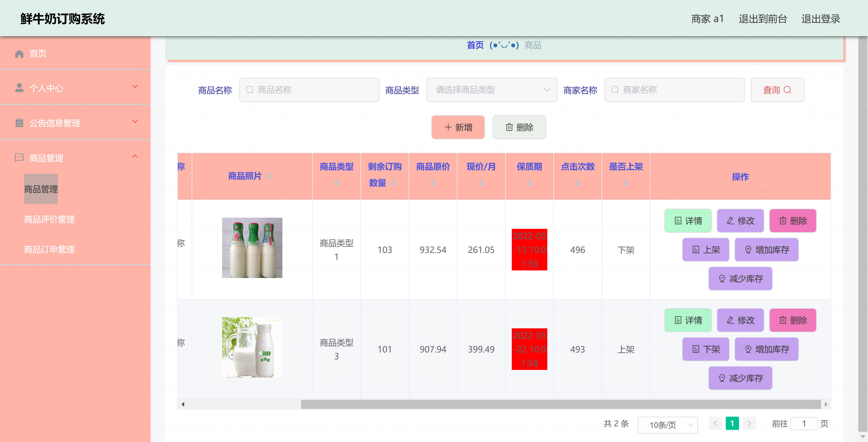868x442 pixels.
Task: Click the sort arrows beside 剩余订购数量 header
Action: tap(393, 183)
